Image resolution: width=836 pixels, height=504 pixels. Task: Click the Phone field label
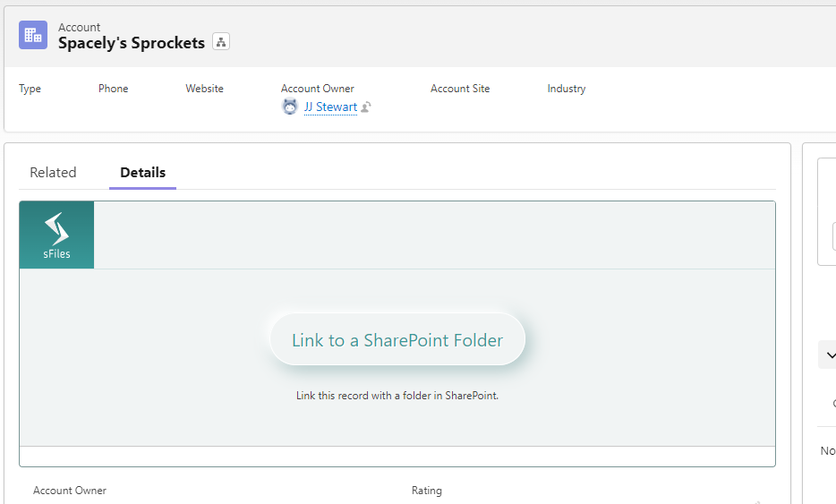coord(113,89)
